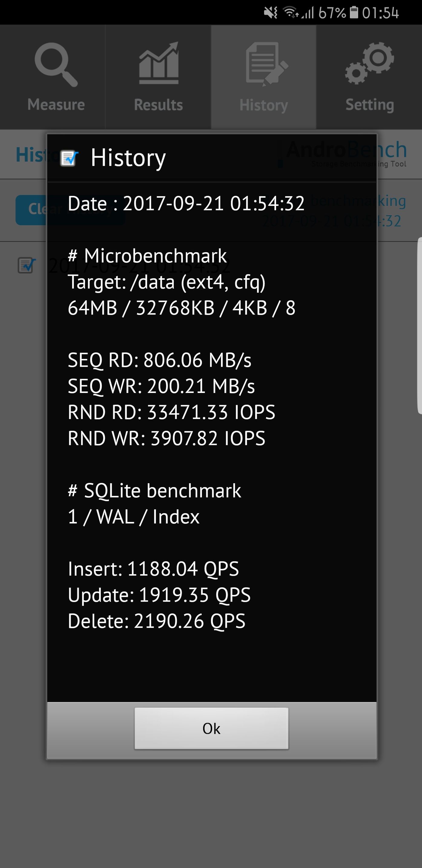Viewport: 422px width, 868px height.
Task: Tap the signal strength bars icon
Action: click(308, 13)
